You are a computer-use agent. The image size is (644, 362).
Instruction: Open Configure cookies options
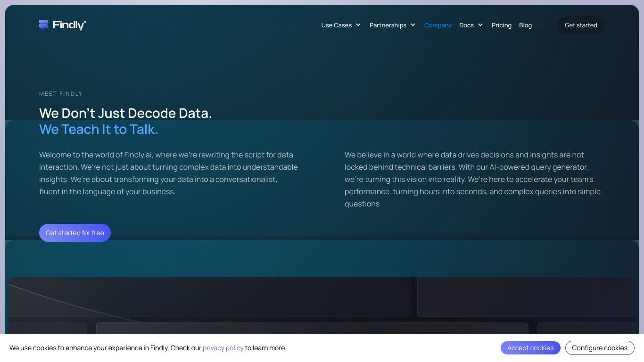click(600, 348)
